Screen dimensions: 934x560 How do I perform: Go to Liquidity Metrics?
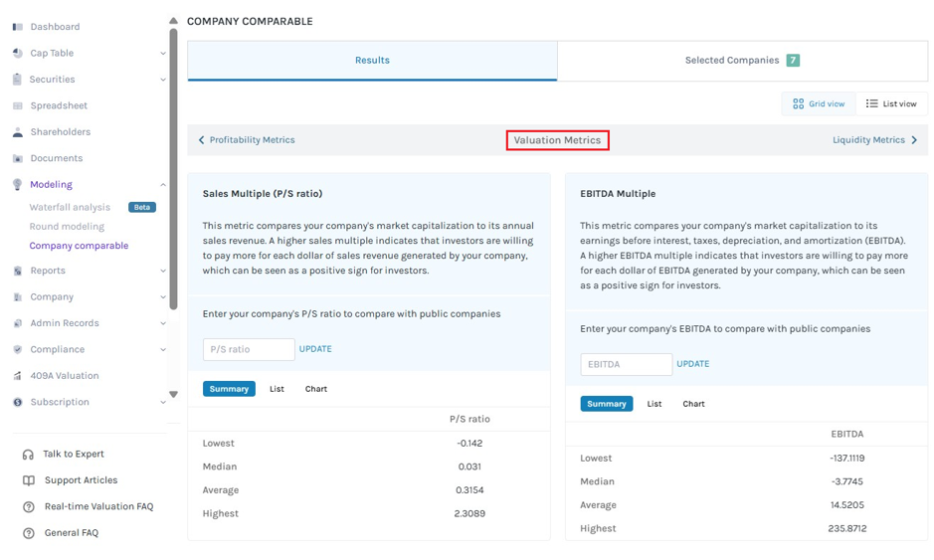[874, 140]
